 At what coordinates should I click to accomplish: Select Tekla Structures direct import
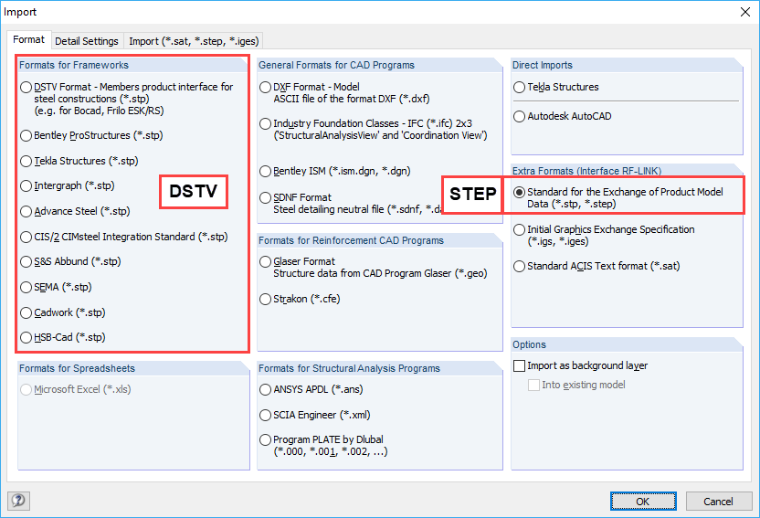click(519, 87)
